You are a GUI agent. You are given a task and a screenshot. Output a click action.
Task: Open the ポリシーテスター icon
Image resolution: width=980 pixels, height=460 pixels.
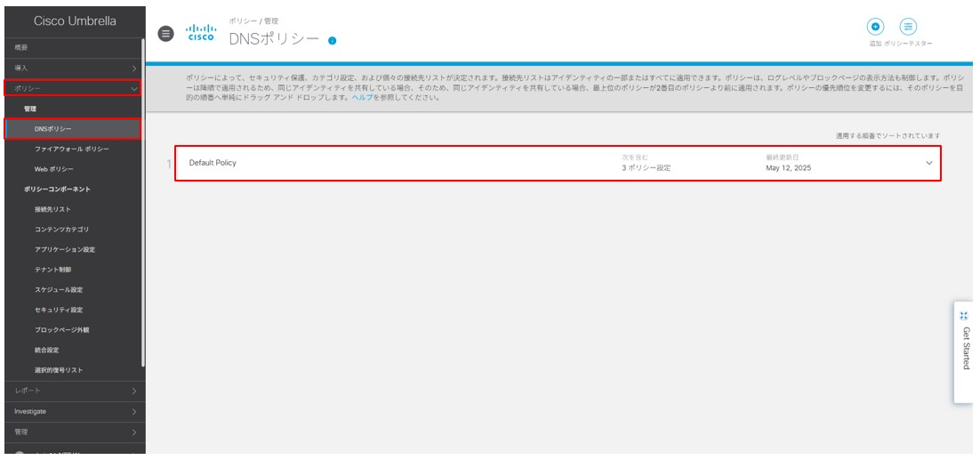[907, 27]
